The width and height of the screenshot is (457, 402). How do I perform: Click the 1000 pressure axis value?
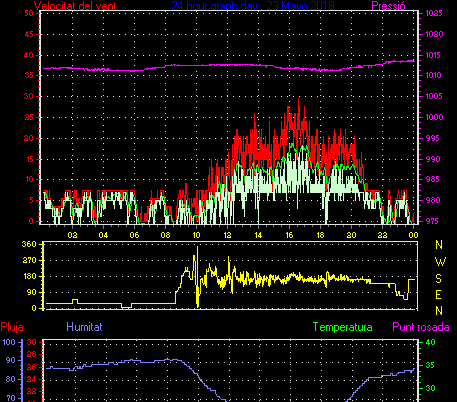[x=434, y=117]
